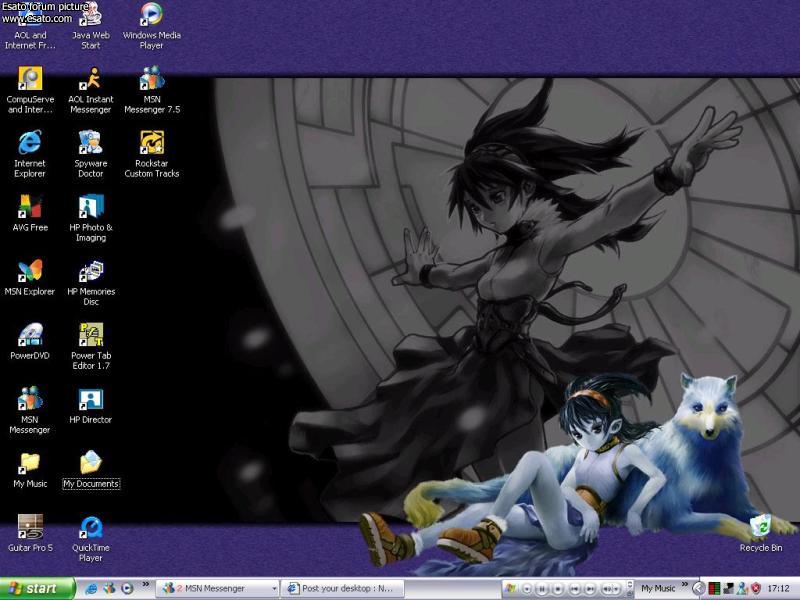The image size is (800, 600).
Task: Open the Recycle Bin icon
Action: coord(761,534)
